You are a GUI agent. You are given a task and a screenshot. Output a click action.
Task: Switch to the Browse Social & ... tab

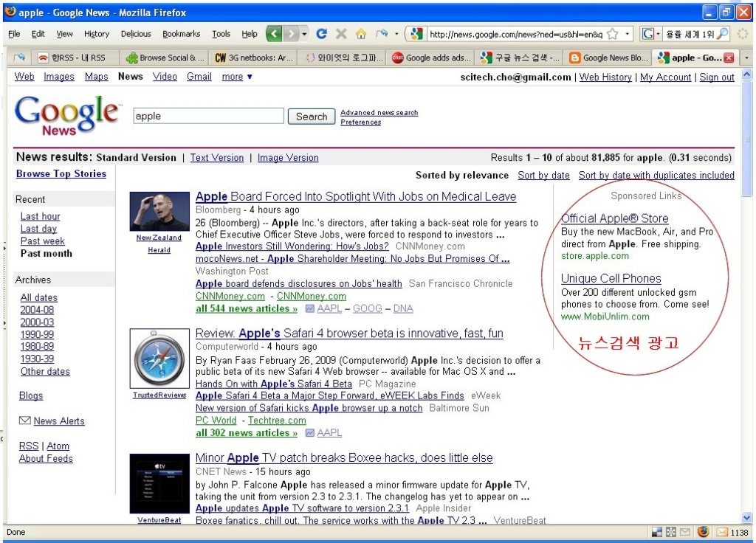click(165, 58)
